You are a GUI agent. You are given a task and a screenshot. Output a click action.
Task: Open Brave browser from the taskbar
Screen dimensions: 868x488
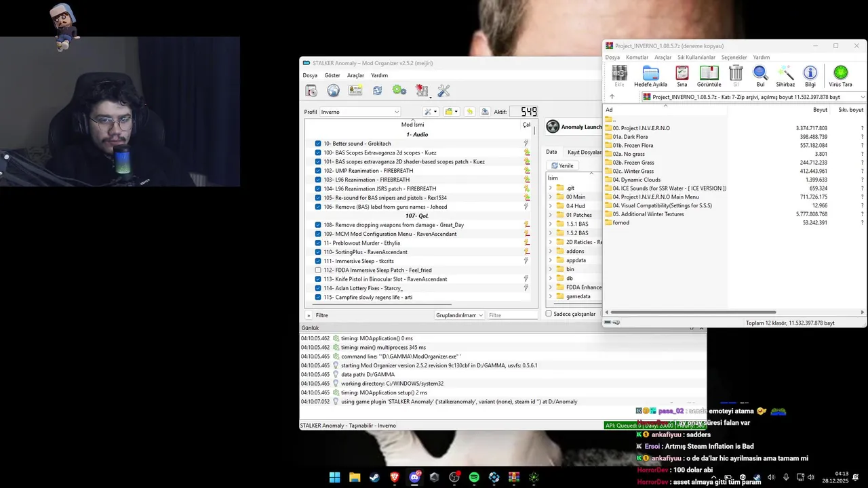(395, 477)
